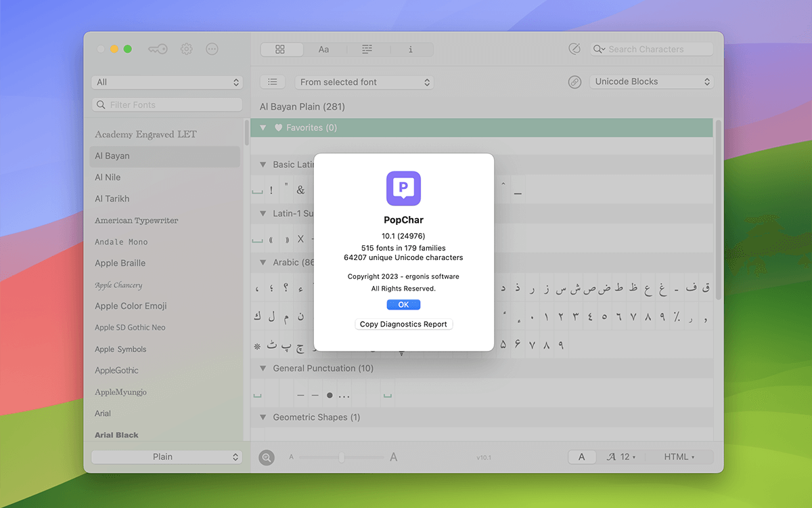Collapse the General Punctuation (10) section
This screenshot has width=812, height=508.
[x=263, y=368]
